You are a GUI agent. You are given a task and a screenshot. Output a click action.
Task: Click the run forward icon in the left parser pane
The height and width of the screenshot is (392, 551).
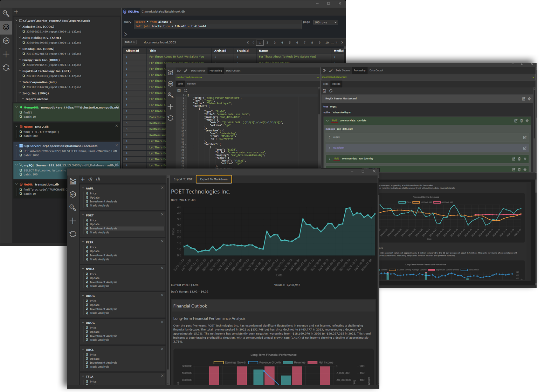point(179,70)
